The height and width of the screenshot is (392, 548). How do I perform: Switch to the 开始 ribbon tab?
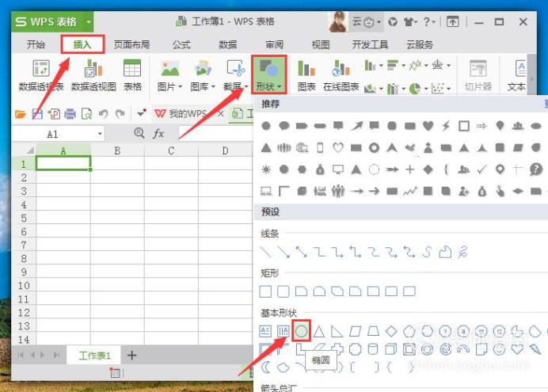point(36,44)
